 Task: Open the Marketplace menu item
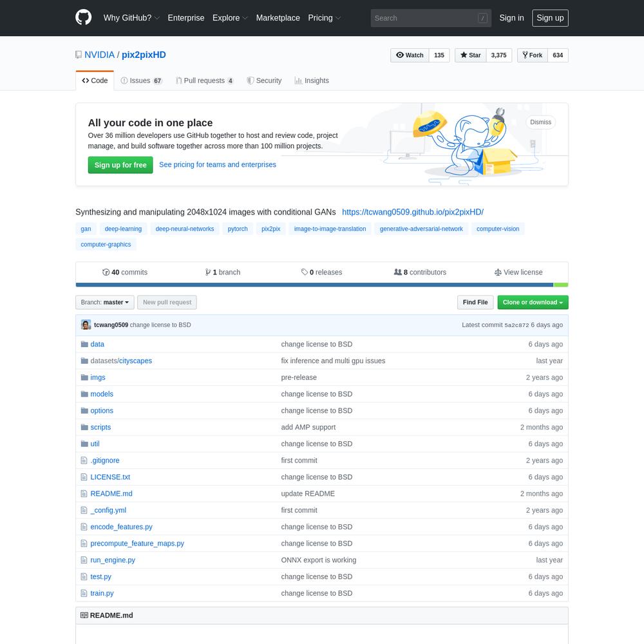click(278, 18)
